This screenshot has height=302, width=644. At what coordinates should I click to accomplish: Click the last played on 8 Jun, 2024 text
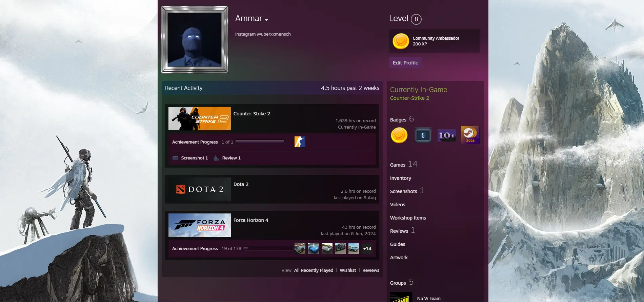[348, 234]
